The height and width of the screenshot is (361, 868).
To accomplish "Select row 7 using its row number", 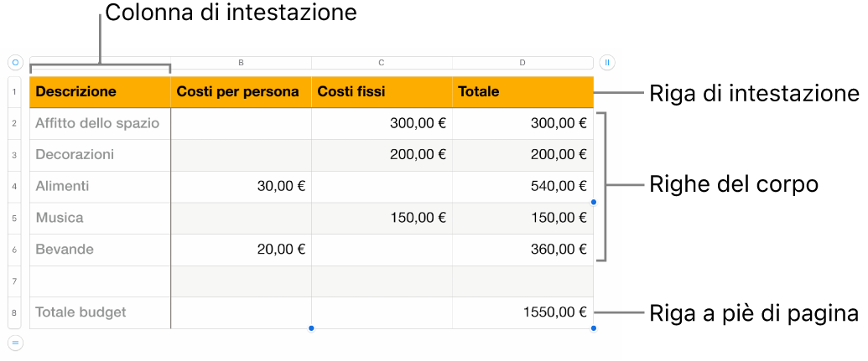I will tap(15, 281).
